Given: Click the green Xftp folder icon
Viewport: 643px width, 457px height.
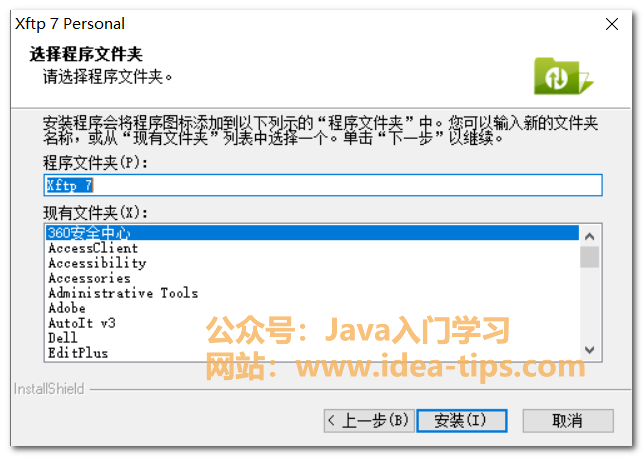Looking at the screenshot, I should 563,76.
